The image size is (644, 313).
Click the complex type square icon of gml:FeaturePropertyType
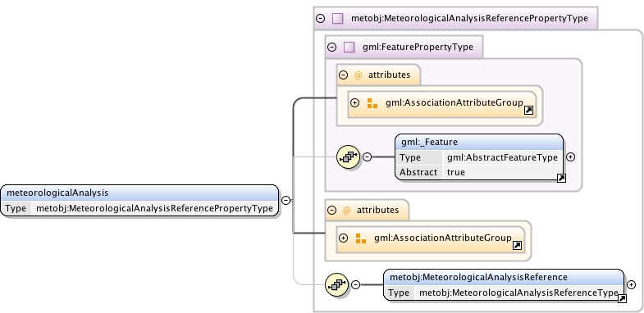(349, 48)
